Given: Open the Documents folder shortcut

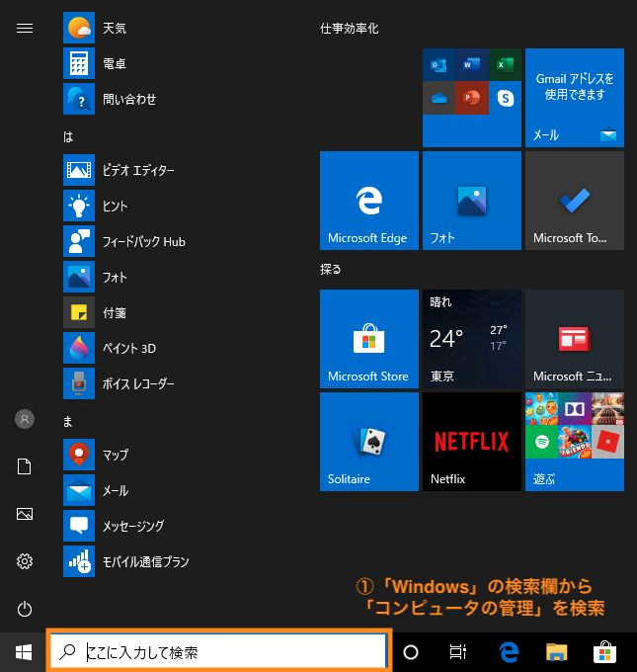Looking at the screenshot, I should point(25,466).
